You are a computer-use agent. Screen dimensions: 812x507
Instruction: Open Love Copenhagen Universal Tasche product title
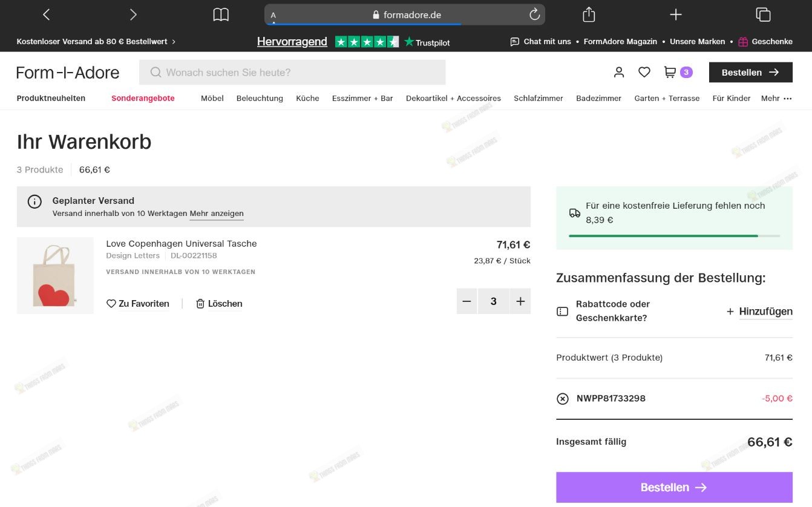click(182, 243)
